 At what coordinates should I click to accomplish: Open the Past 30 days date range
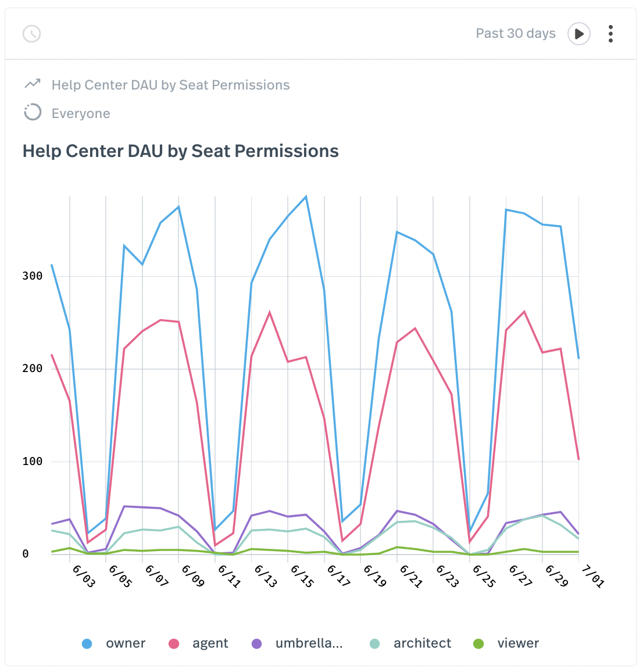(x=515, y=34)
